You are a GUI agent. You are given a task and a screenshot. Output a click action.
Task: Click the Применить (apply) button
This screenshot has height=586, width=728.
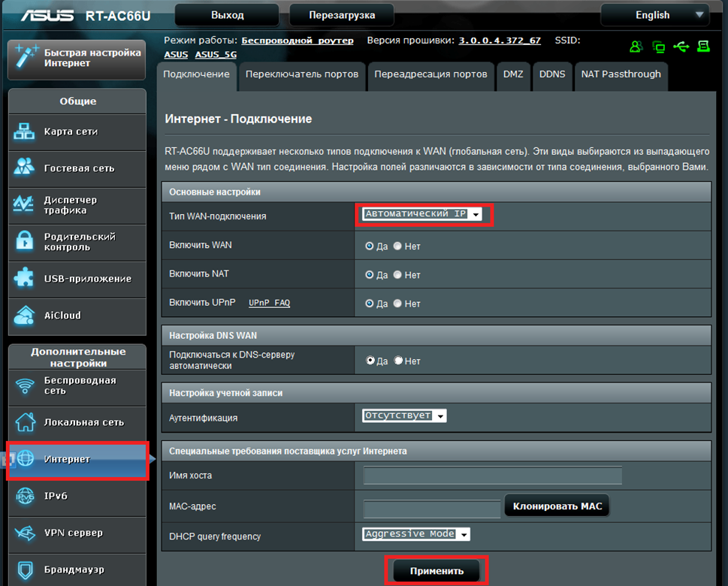coord(436,571)
